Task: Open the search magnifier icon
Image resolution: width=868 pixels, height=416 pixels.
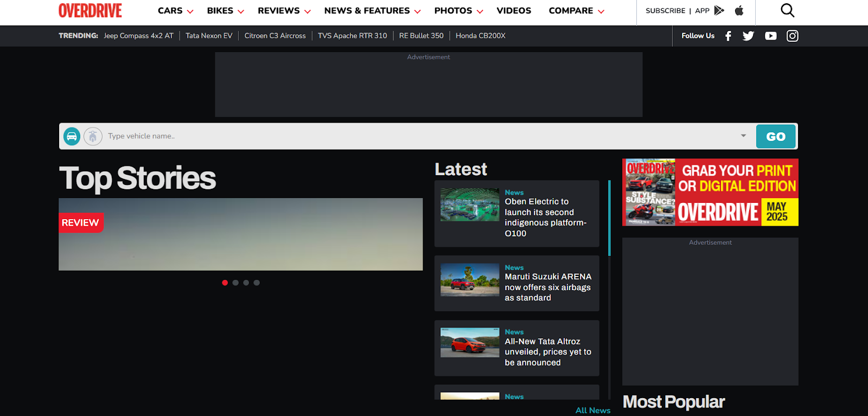Action: click(787, 10)
